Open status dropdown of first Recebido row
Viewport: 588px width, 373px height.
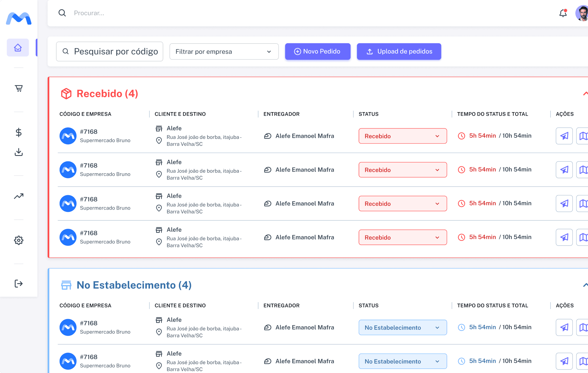pyautogui.click(x=402, y=136)
